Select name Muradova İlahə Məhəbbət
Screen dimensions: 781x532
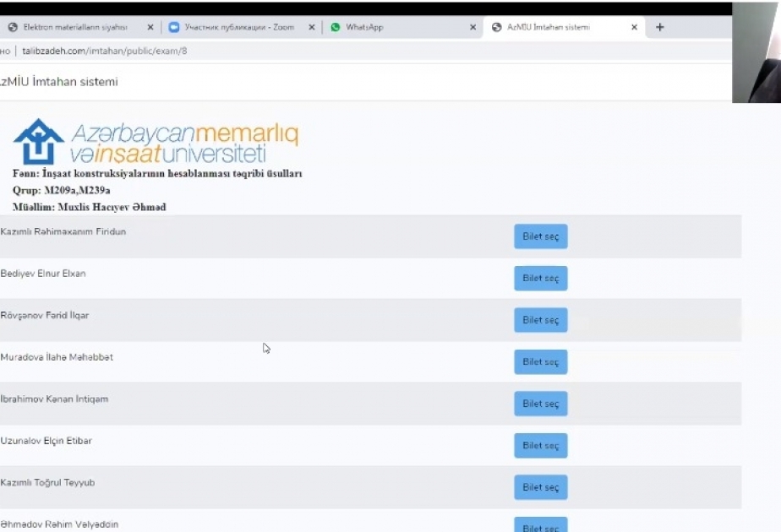tap(57, 357)
